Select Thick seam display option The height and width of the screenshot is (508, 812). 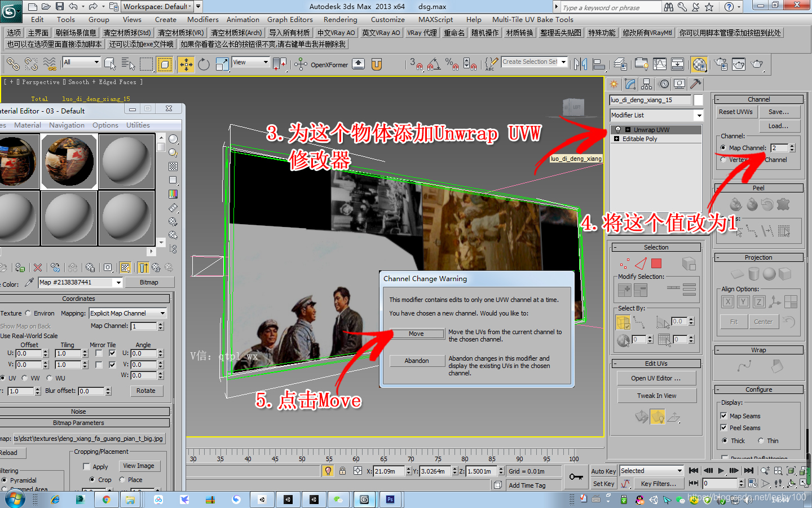coord(724,441)
